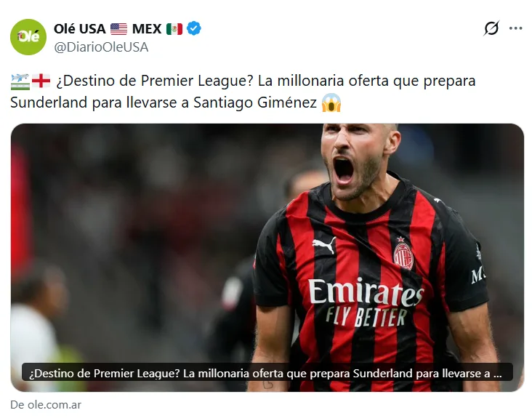Viewport: 532px width, 418px height.
Task: Click the words Santiago Giménez in tweet
Action: [255, 103]
